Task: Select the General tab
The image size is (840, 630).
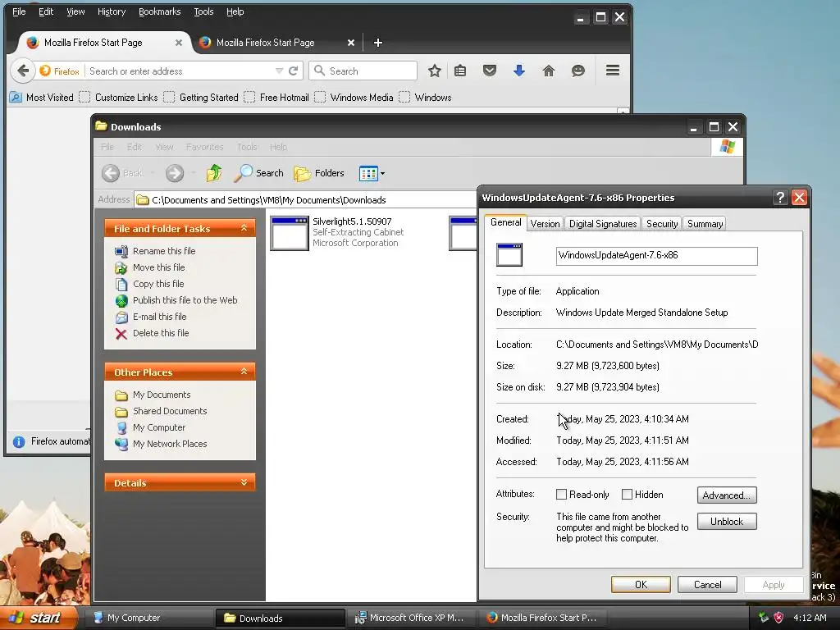Action: point(505,222)
